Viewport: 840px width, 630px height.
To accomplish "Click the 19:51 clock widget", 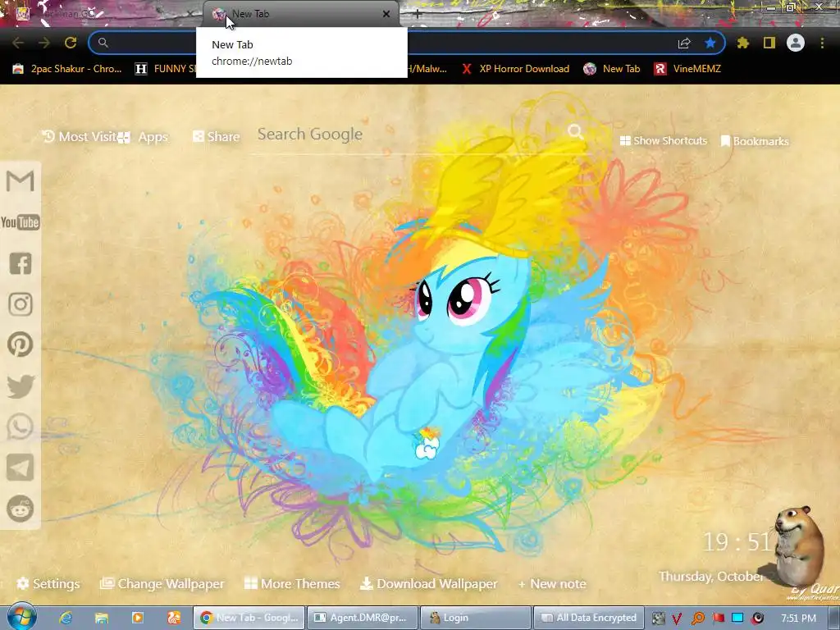I will click(737, 541).
